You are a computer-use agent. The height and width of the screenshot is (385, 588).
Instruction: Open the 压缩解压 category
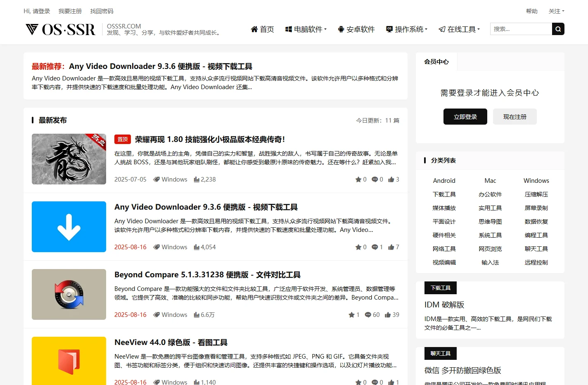[x=536, y=194]
